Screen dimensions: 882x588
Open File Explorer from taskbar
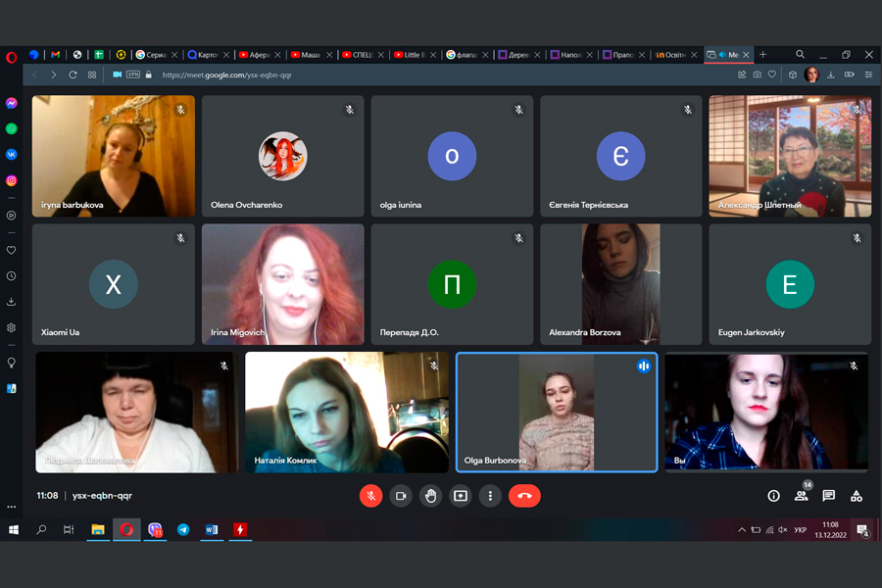pos(98,529)
